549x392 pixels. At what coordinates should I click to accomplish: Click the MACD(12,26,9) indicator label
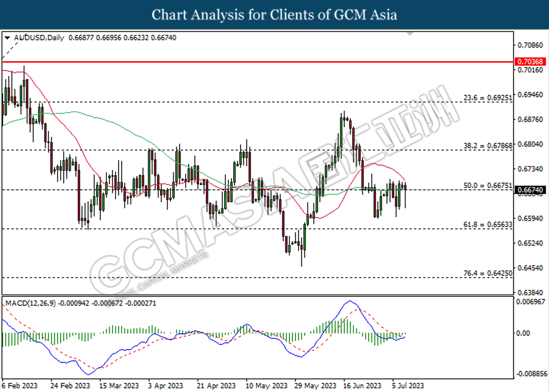(30, 303)
